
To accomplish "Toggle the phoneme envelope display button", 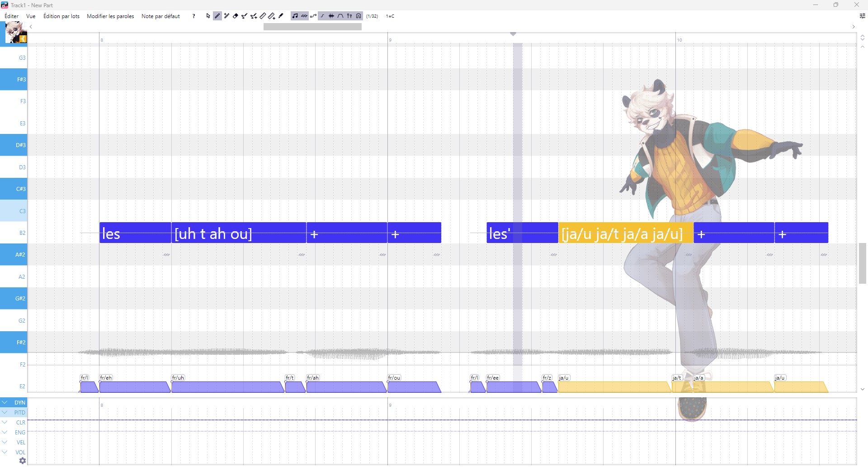I will click(x=340, y=16).
